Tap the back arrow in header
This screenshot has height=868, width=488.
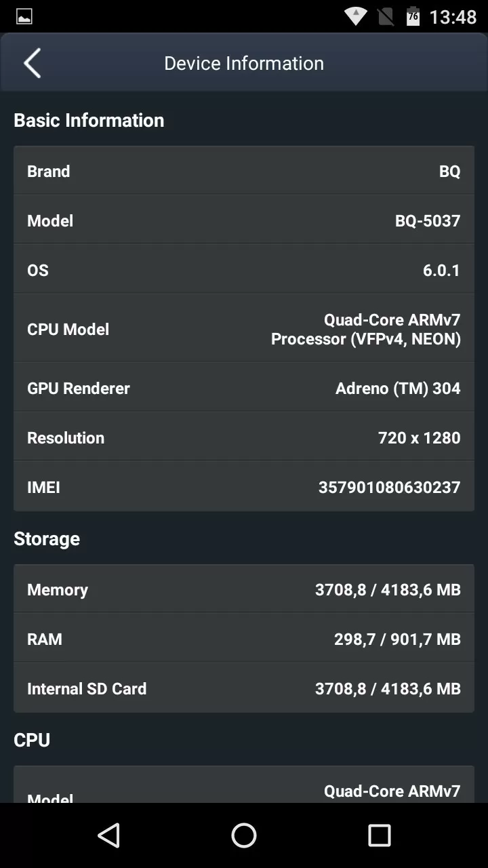(x=32, y=63)
